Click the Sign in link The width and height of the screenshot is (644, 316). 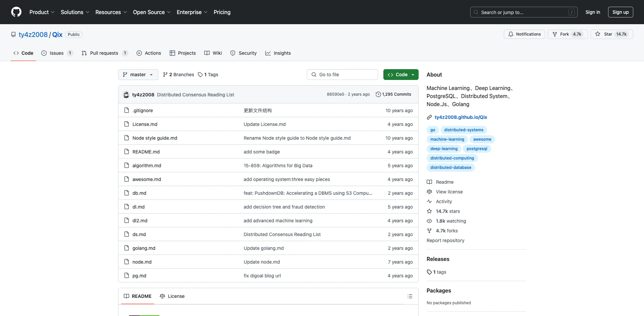[593, 12]
